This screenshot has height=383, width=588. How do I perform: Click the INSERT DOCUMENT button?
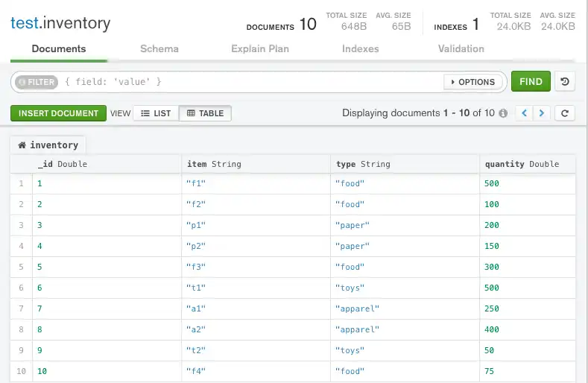59,113
